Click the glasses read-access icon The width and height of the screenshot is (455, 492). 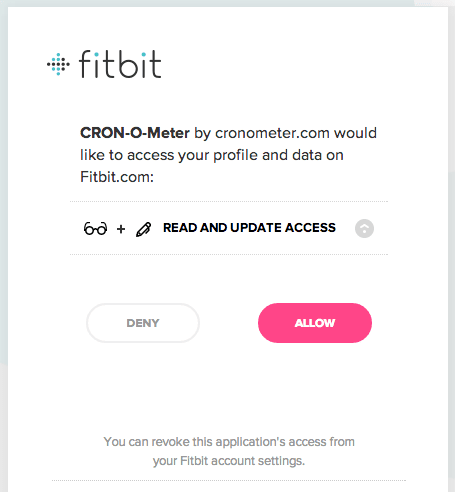pyautogui.click(x=95, y=229)
